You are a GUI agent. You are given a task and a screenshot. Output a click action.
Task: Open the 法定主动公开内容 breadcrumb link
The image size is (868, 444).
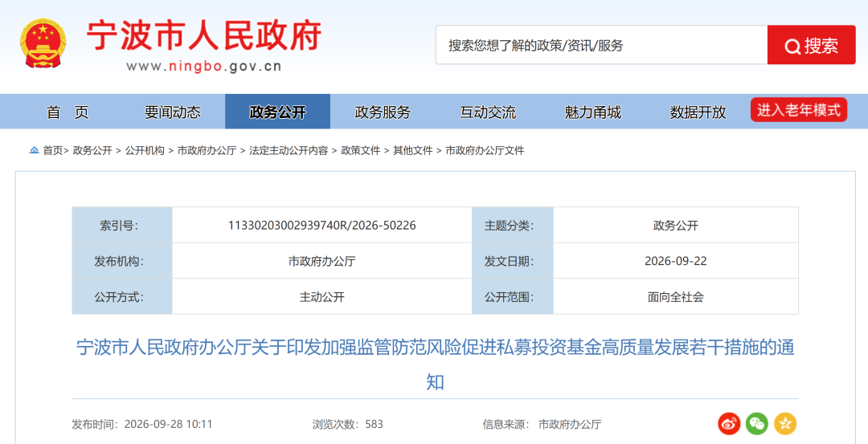click(x=289, y=150)
